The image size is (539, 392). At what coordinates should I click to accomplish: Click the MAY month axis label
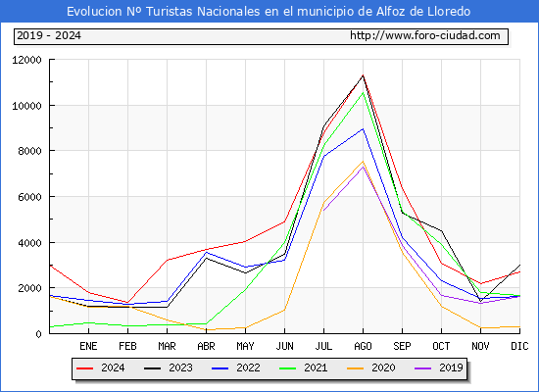[245, 346]
